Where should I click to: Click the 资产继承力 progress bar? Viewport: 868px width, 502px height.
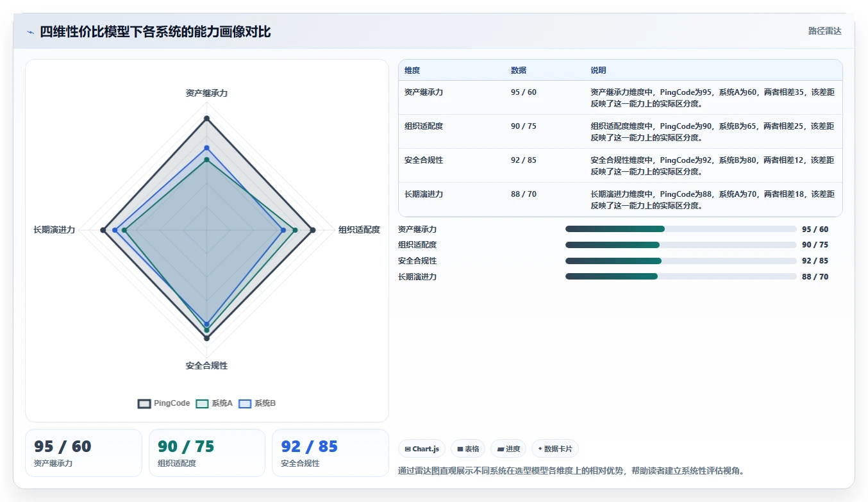click(681, 229)
